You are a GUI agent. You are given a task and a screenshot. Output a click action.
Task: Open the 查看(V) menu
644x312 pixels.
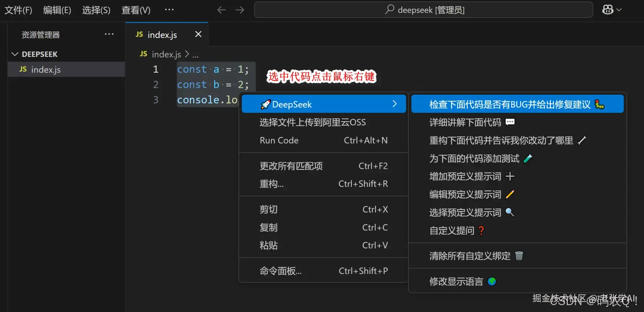(136, 10)
